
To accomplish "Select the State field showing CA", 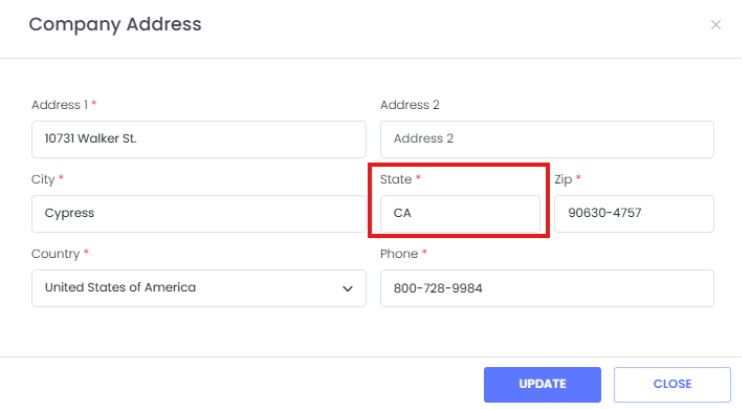I will (x=459, y=213).
